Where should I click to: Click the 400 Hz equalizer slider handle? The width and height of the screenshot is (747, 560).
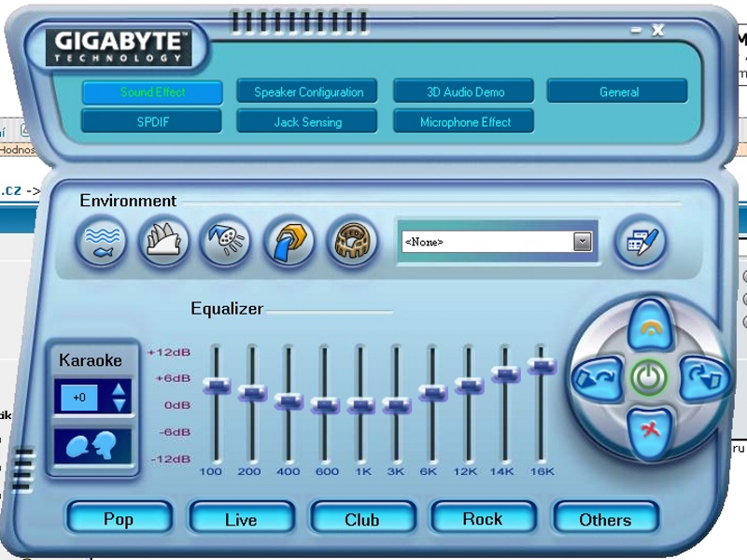click(289, 401)
